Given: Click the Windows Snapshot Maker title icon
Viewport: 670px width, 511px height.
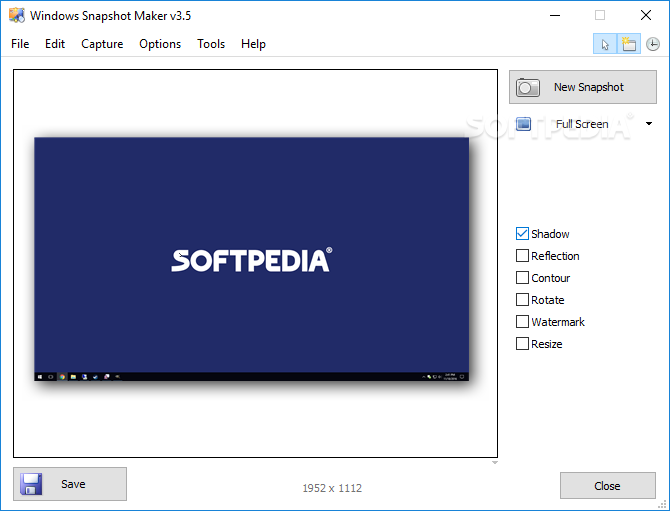Looking at the screenshot, I should [17, 15].
